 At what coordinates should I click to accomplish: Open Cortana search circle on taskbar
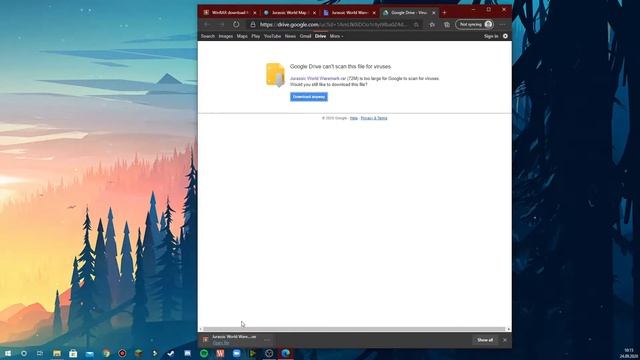pos(24,353)
